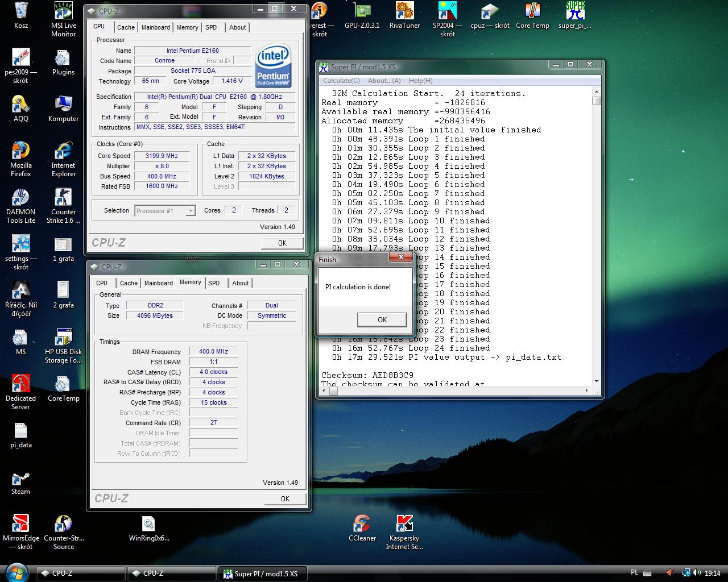The height and width of the screenshot is (582, 728).
Task: Switch to Cache tab in upper CPU-Z
Action: click(126, 27)
